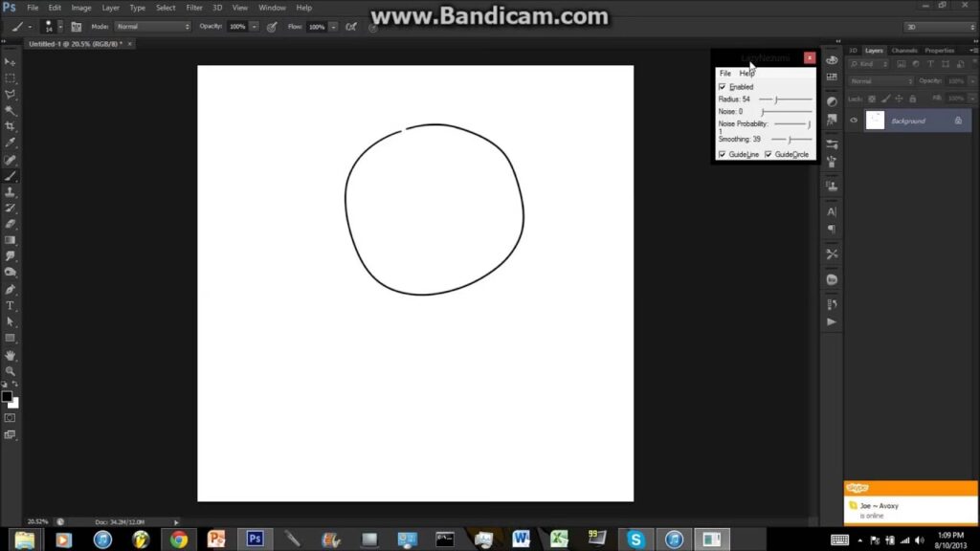
Task: Hide the Background layer with eye icon
Action: 854,121
